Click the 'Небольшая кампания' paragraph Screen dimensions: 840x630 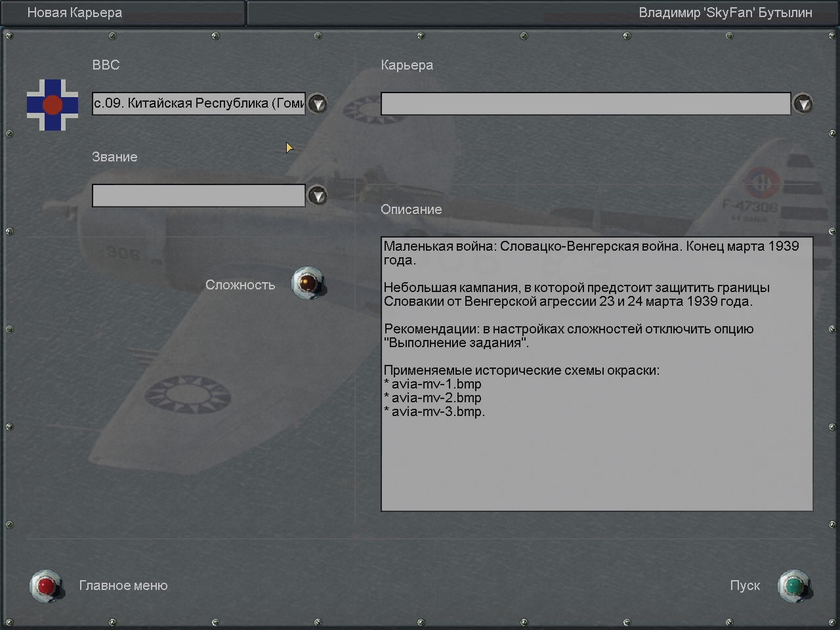tap(577, 294)
